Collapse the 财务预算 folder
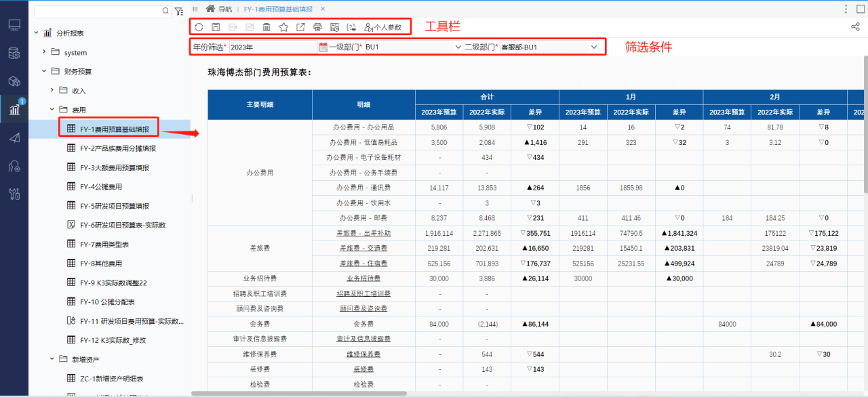 44,71
